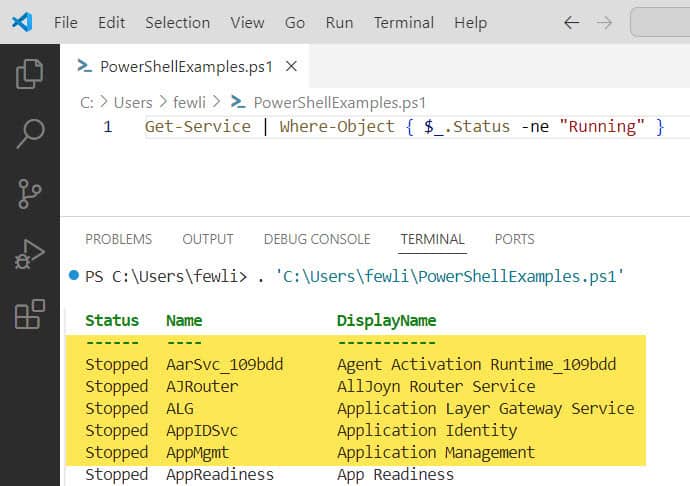The height and width of the screenshot is (486, 690).
Task: Open the Edit menu
Action: pyautogui.click(x=111, y=22)
